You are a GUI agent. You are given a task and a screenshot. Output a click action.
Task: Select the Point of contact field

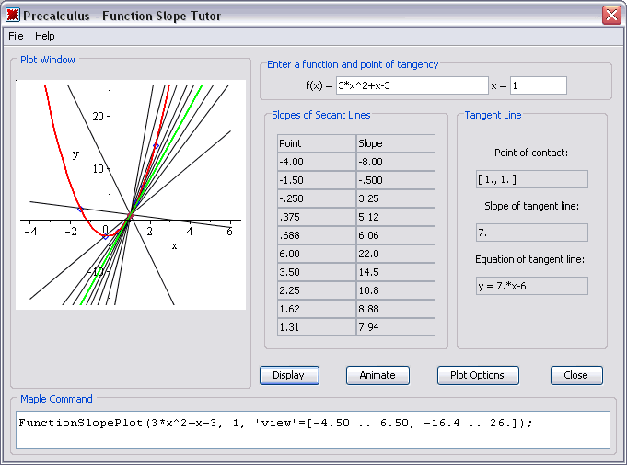[x=531, y=180]
